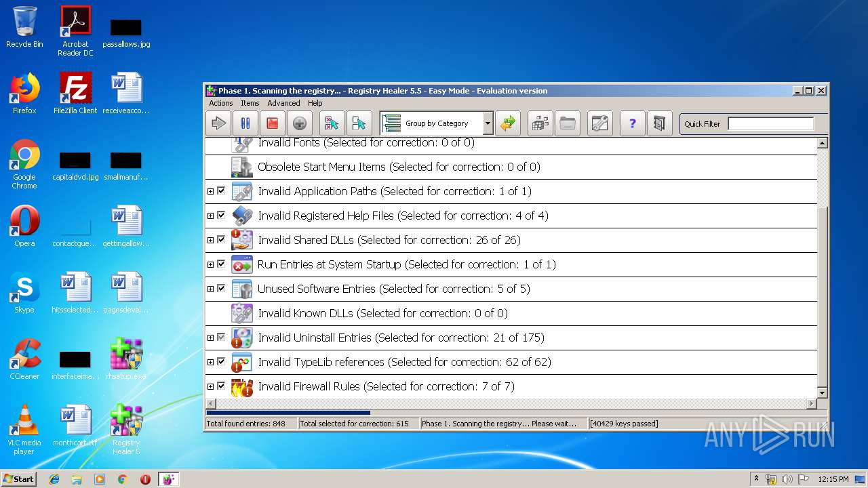Viewport: 868px width, 488px height.
Task: Click the exit door toolbar icon
Action: pyautogui.click(x=659, y=123)
